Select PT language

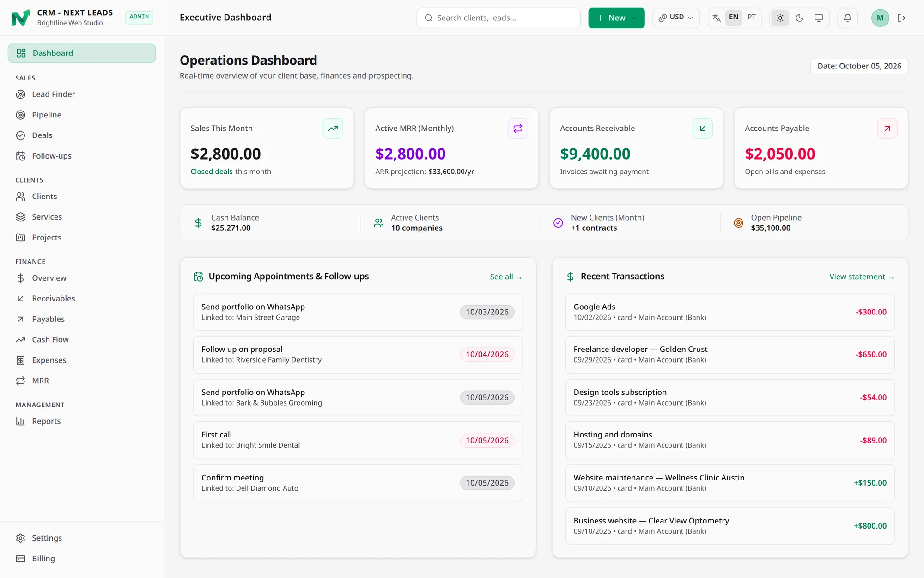[x=751, y=18]
